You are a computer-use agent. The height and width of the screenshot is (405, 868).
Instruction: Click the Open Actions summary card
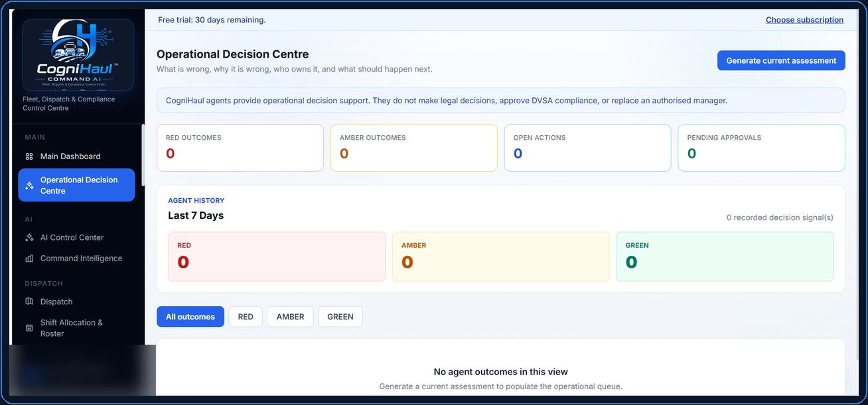pyautogui.click(x=588, y=148)
